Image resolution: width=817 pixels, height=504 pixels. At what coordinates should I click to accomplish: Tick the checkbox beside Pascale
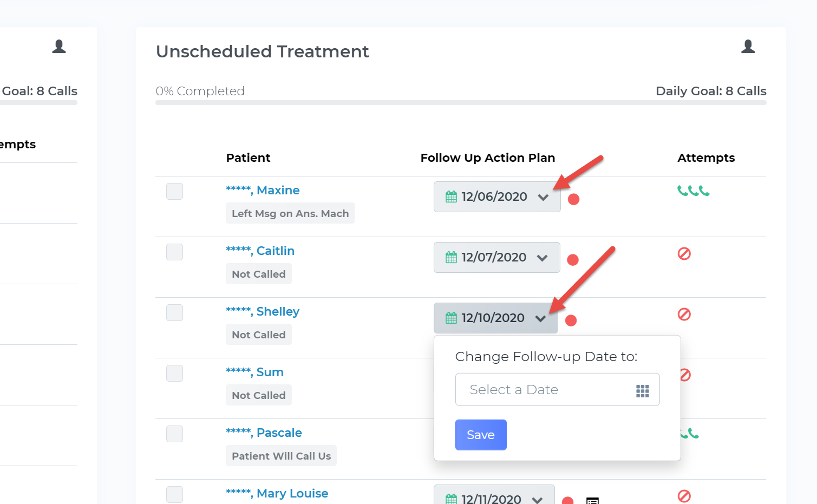[x=174, y=434]
